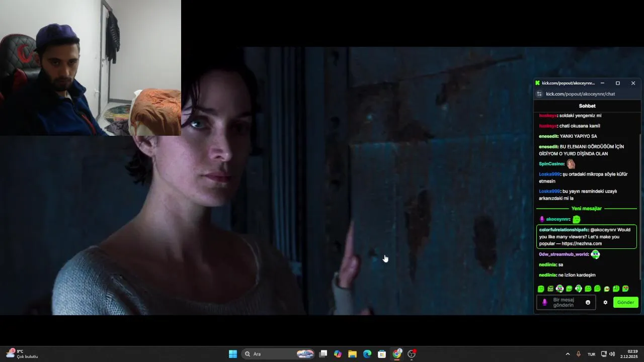Open haskeyx username on 'chati okusana' message
644x362 pixels.
tap(548, 126)
